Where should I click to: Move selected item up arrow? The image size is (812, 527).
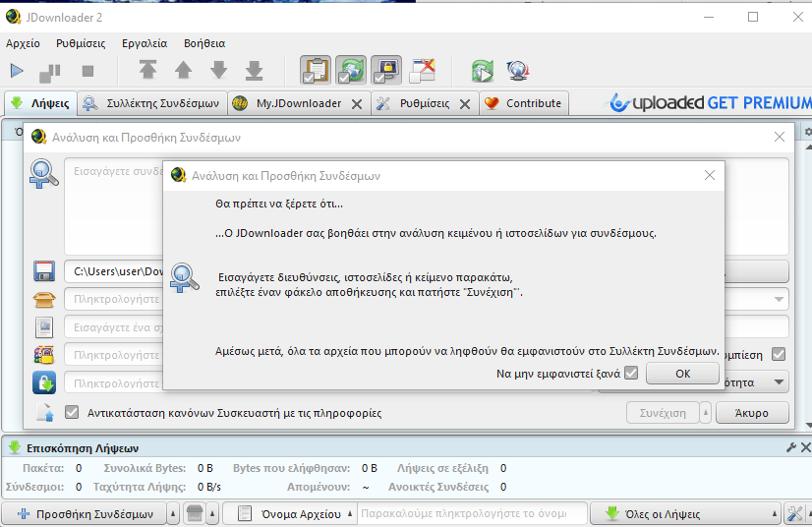(x=183, y=70)
